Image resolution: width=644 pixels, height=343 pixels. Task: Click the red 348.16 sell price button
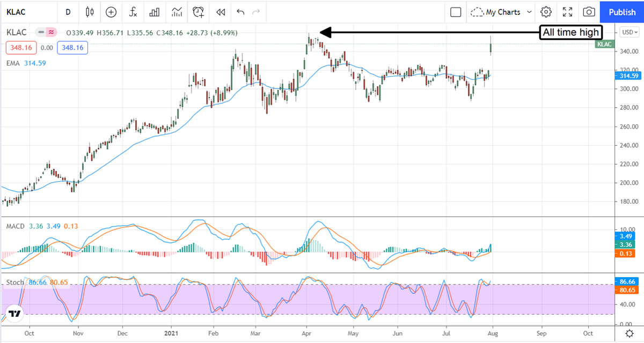[21, 48]
